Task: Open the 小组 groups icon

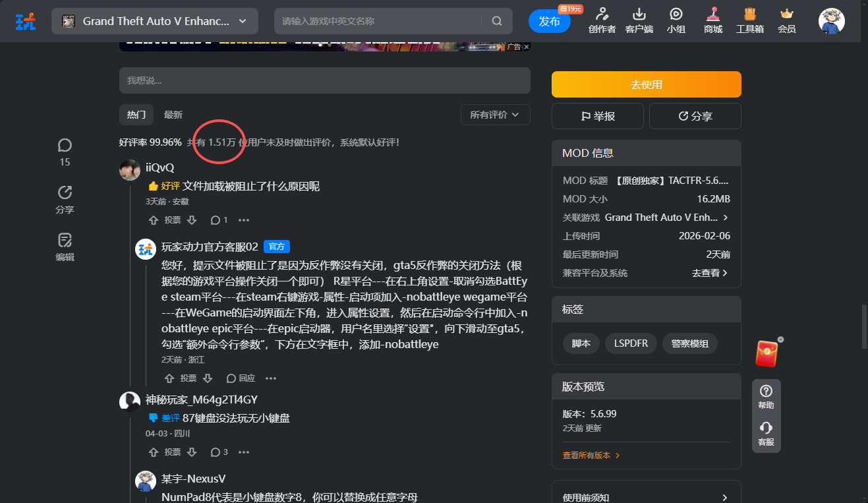Action: pyautogui.click(x=676, y=15)
